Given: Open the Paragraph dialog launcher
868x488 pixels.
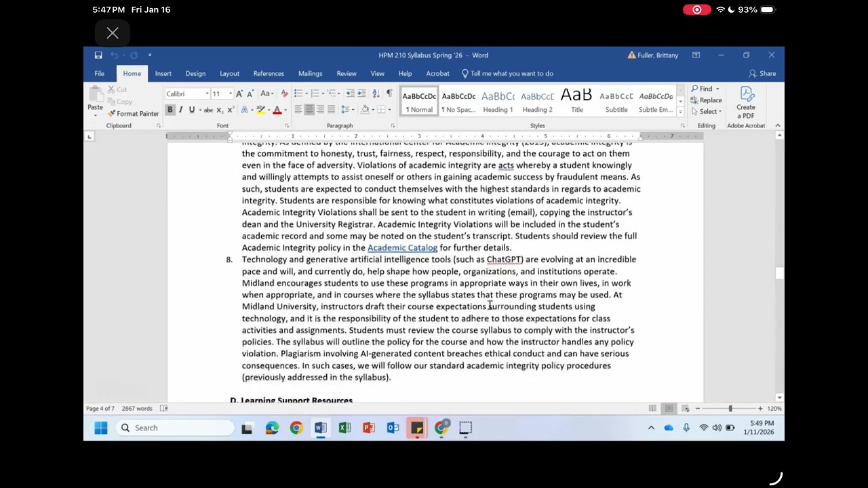Looking at the screenshot, I should pos(393,125).
